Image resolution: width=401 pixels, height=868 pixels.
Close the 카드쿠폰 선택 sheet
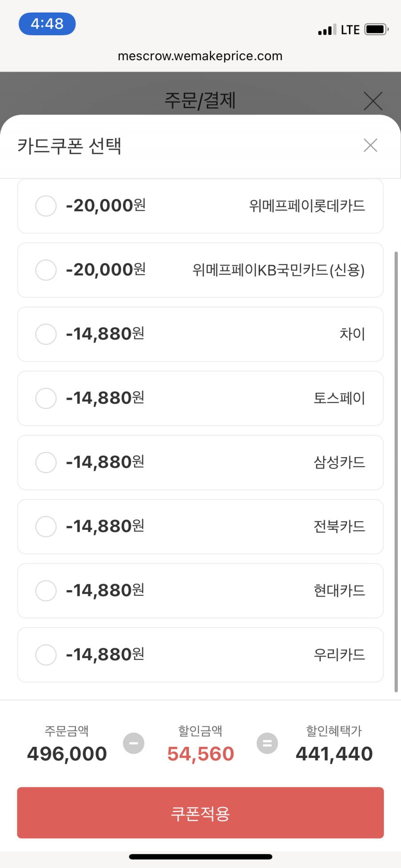(370, 145)
